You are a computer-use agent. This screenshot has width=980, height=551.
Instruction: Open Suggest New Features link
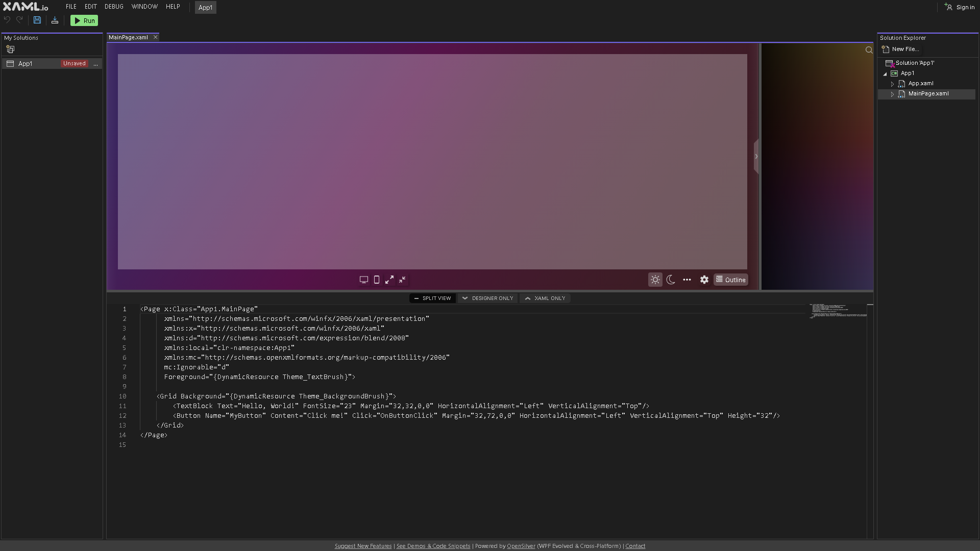coord(363,546)
